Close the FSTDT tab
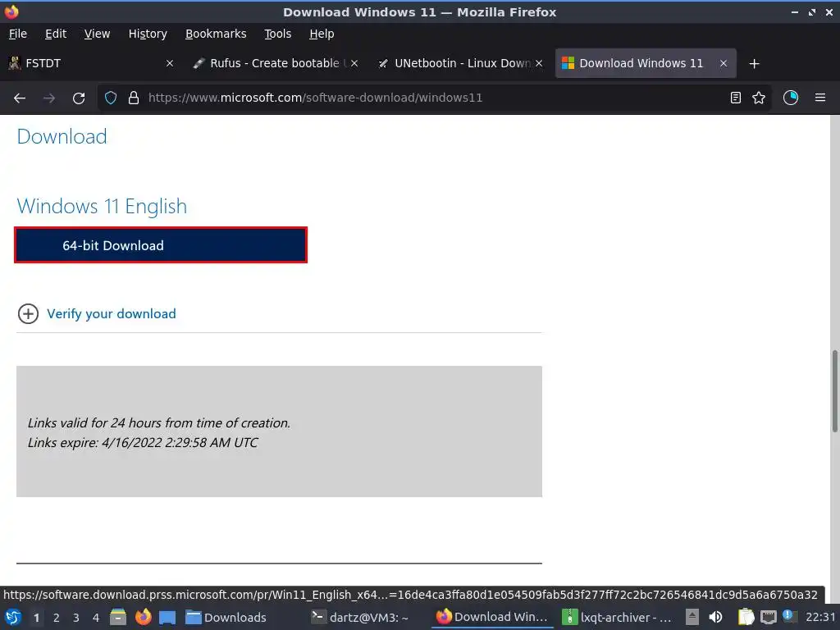Viewport: 840px width, 630px height. click(170, 63)
